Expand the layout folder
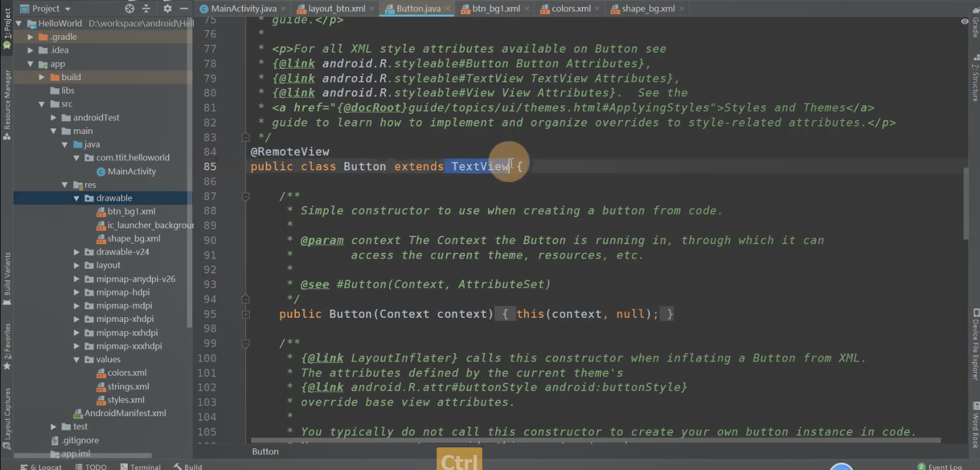The height and width of the screenshot is (470, 980). (x=76, y=266)
